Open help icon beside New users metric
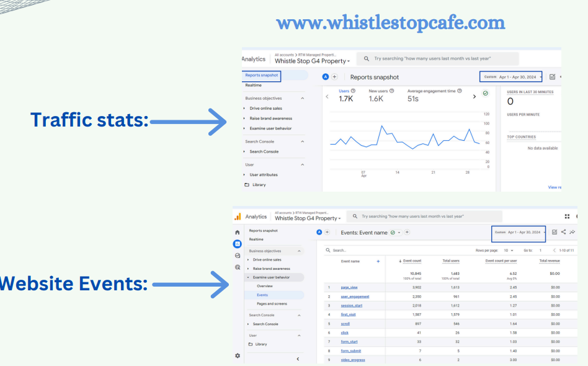The image size is (588, 366). pos(391,91)
